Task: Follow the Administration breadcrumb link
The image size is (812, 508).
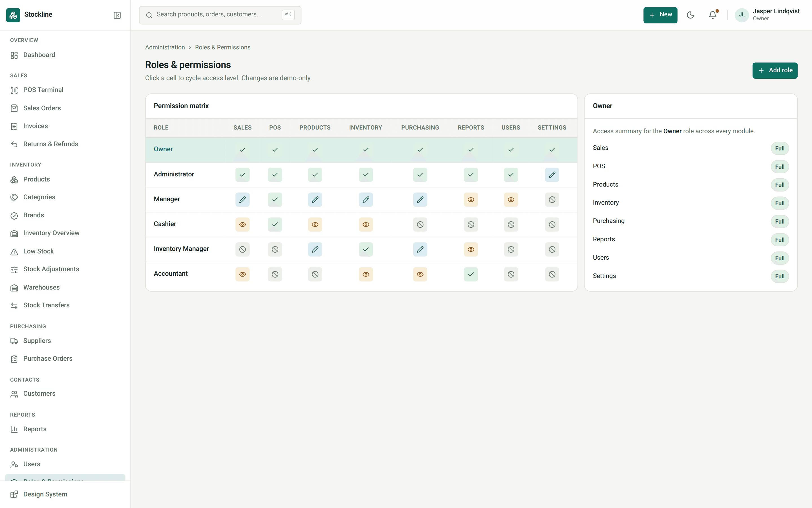Action: (x=165, y=47)
